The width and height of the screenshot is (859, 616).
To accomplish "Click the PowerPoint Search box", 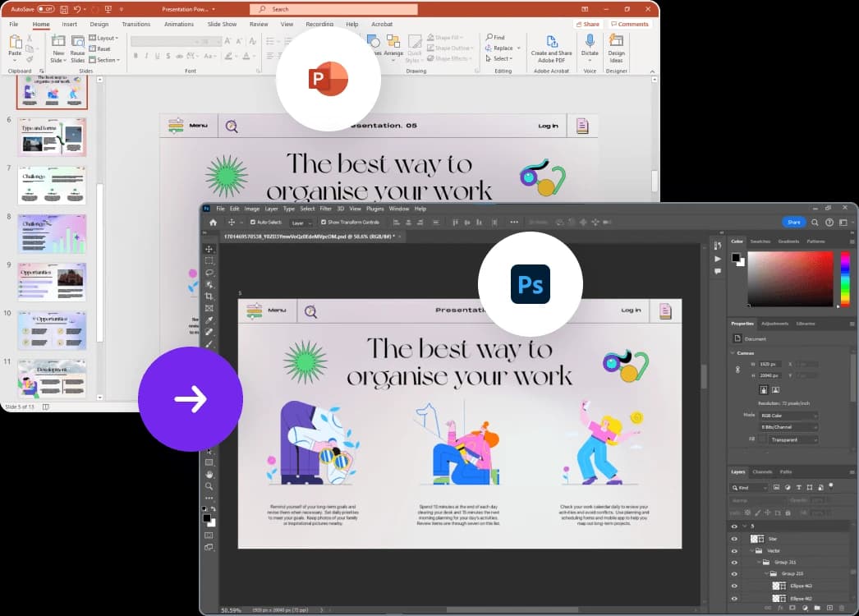I will click(333, 9).
